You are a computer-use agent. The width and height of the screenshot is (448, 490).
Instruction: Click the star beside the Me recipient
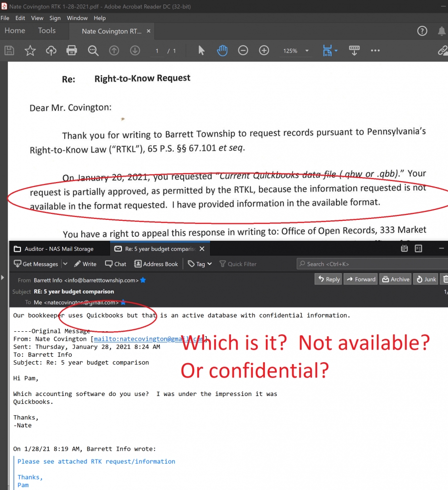[x=123, y=302]
